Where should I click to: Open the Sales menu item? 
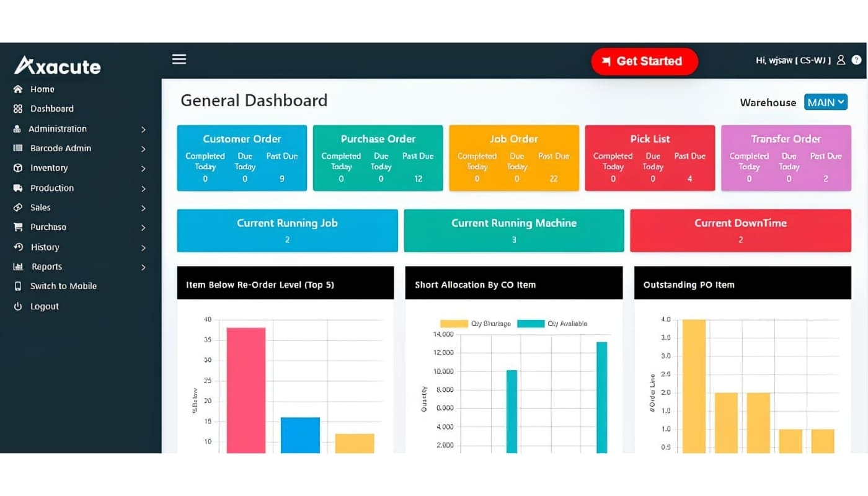(41, 208)
